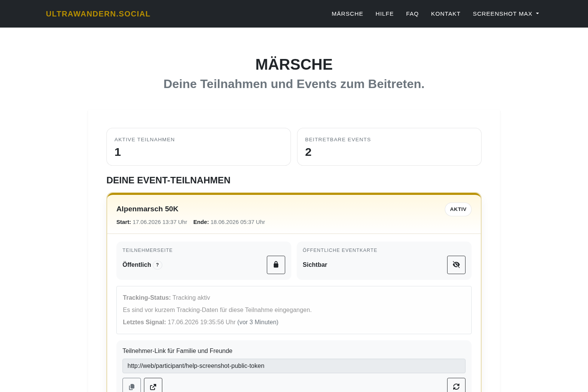This screenshot has height=392, width=588.
Task: Click the 'Tracking-Status: Tracking aktiv' text
Action: coord(167,298)
